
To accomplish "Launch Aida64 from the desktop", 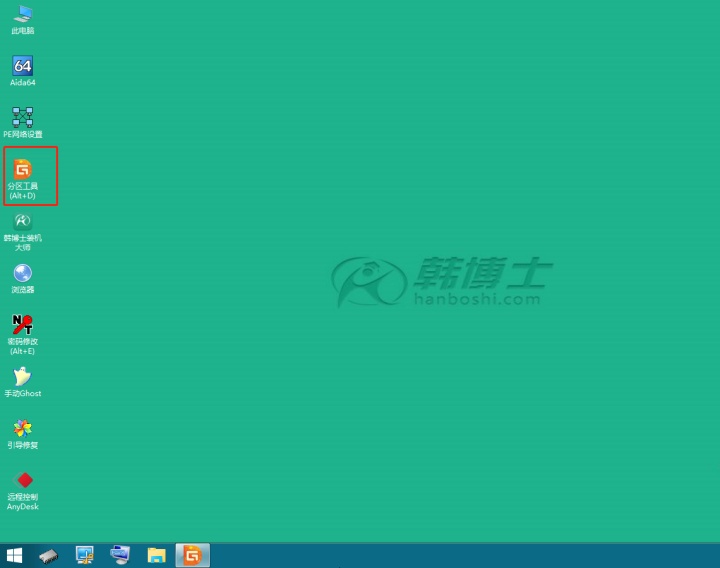I will pyautogui.click(x=22, y=71).
